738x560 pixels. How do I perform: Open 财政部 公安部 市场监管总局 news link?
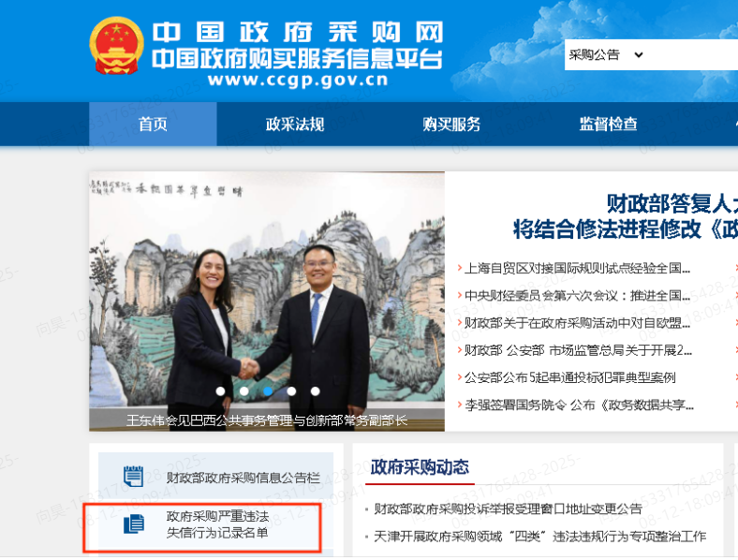(x=578, y=350)
